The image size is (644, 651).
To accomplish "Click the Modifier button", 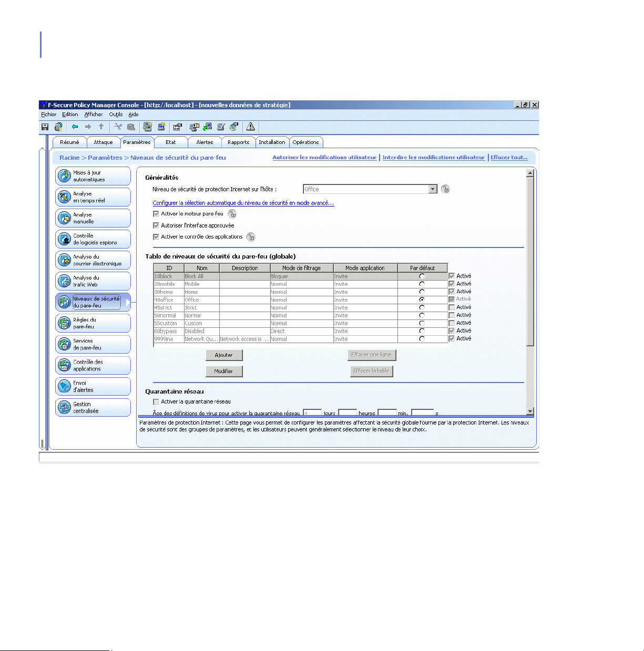I will 224,371.
